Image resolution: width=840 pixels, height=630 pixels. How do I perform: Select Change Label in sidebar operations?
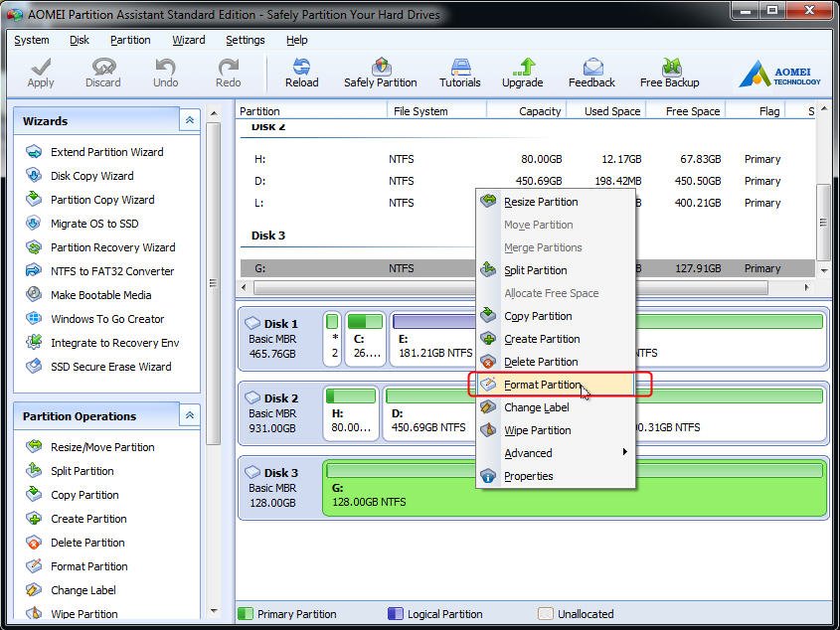coord(71,590)
